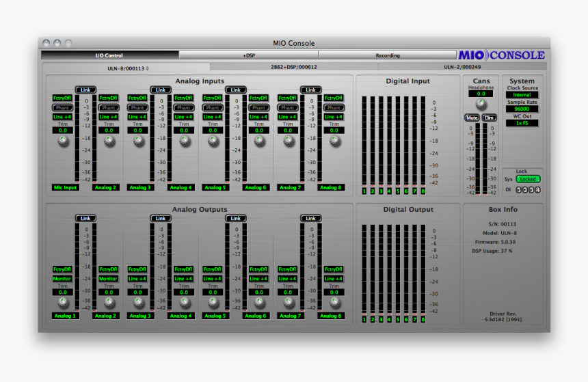
Task: Click DI lock indicator 1
Action: [519, 190]
